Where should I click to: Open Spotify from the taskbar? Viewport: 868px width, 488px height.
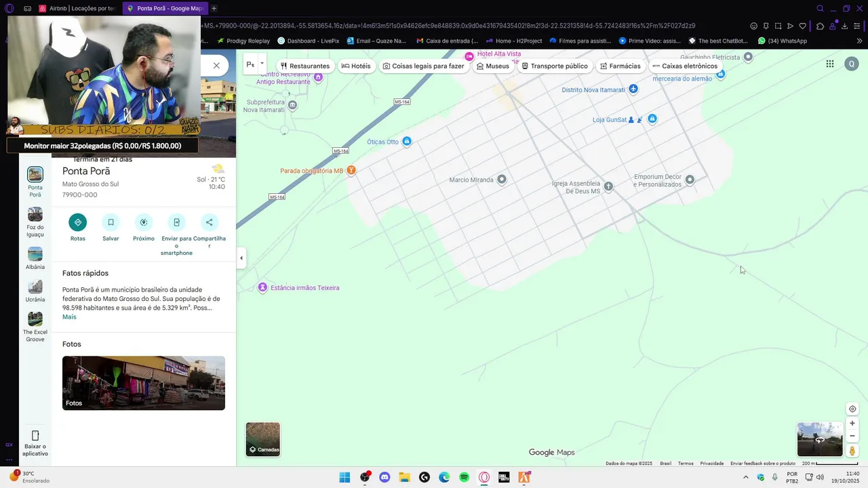coord(464,477)
